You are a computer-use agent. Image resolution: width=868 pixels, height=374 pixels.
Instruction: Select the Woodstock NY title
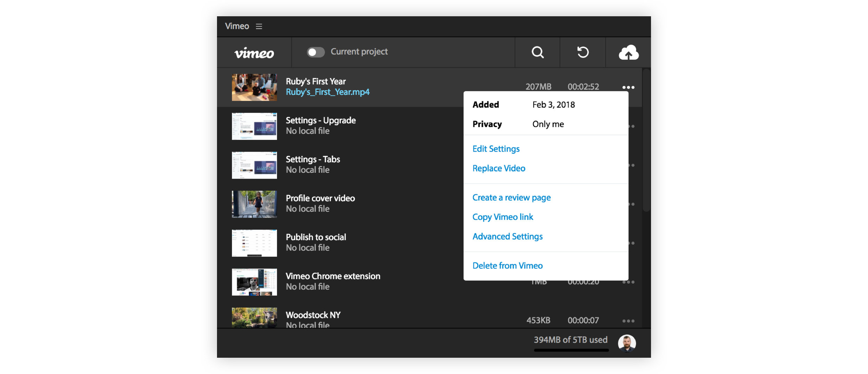(313, 315)
